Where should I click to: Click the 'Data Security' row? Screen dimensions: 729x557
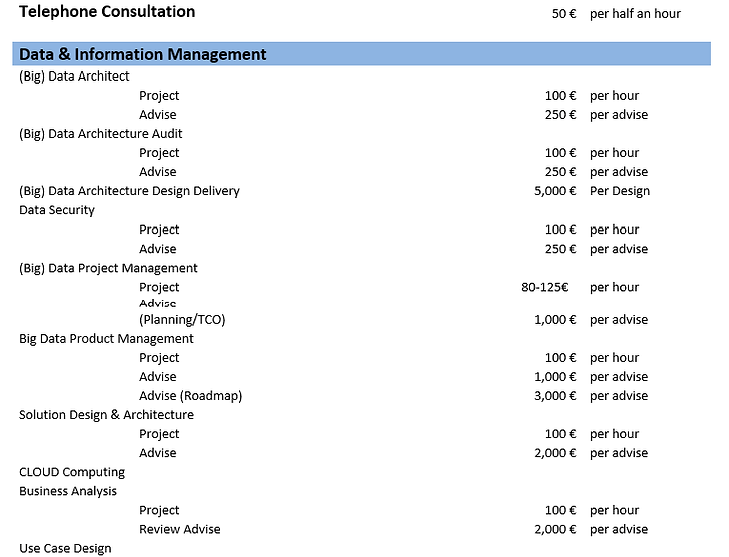(57, 210)
